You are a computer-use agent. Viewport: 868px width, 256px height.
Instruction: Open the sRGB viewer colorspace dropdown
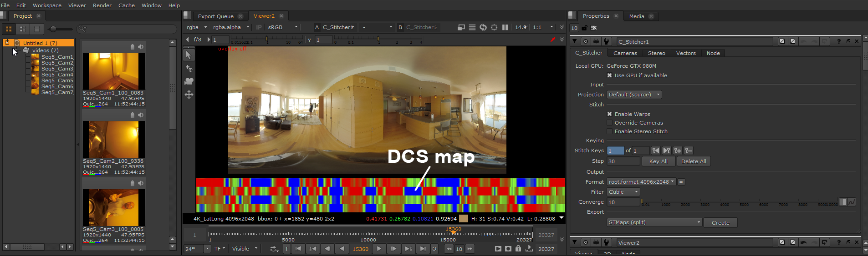283,27
